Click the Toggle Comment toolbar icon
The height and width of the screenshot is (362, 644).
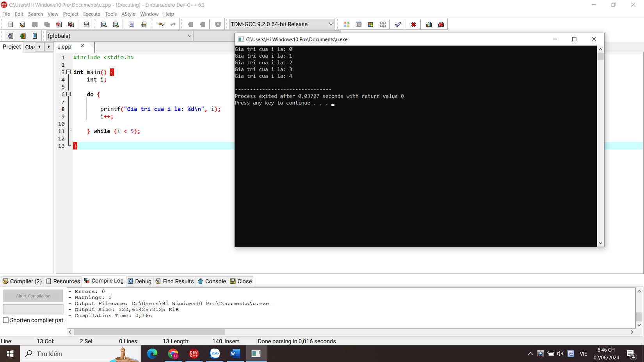[x=218, y=24]
